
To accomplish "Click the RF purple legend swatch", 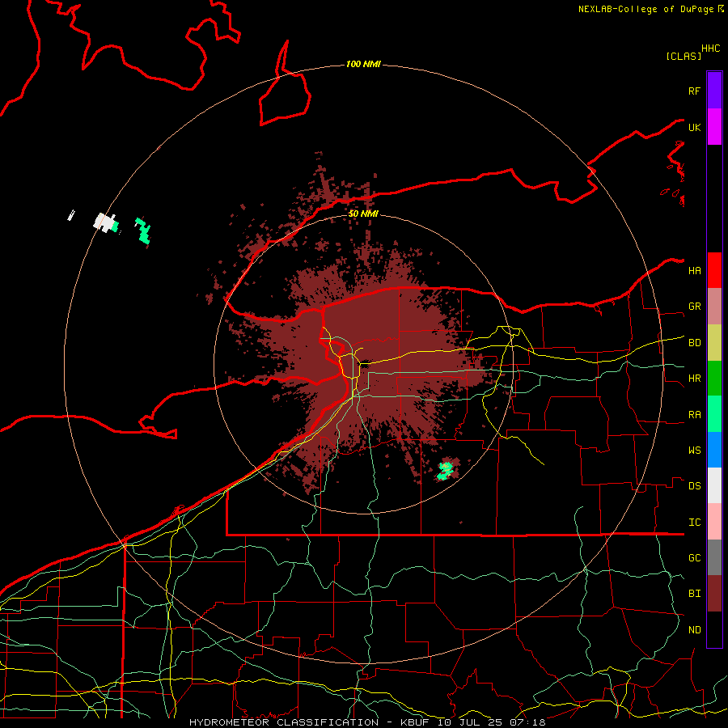I will point(714,91).
